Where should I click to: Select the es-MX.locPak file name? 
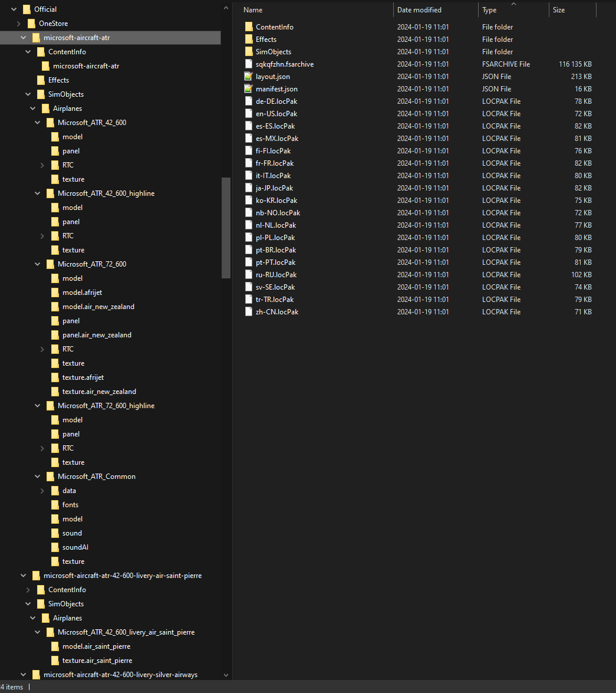[x=277, y=139]
